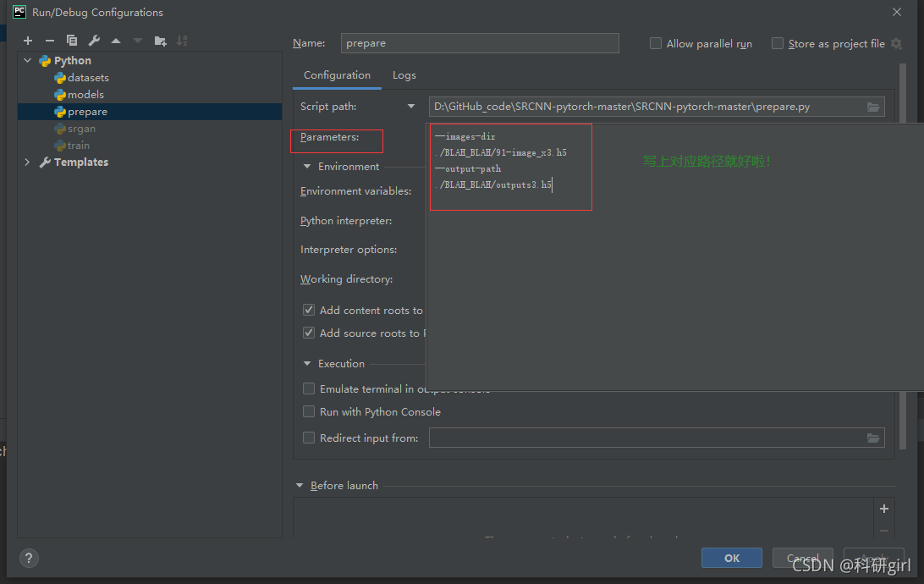924x584 pixels.
Task: Enable Emulate terminal in output console
Action: (309, 389)
